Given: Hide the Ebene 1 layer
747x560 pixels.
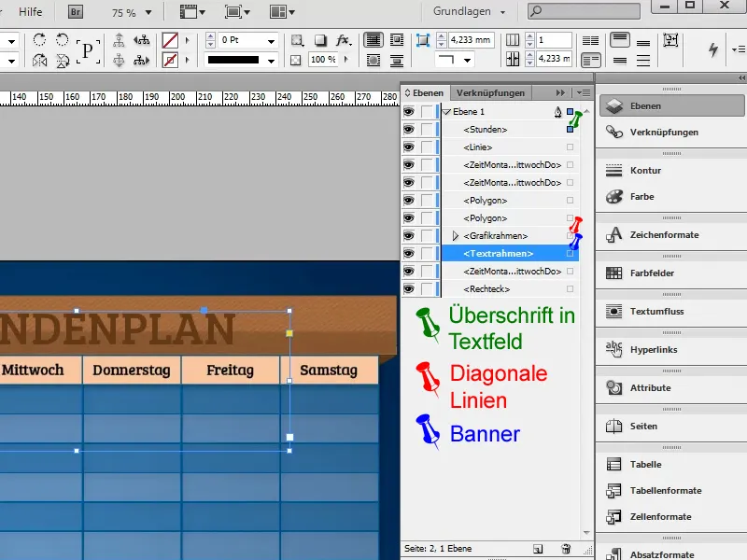Looking at the screenshot, I should coord(409,112).
